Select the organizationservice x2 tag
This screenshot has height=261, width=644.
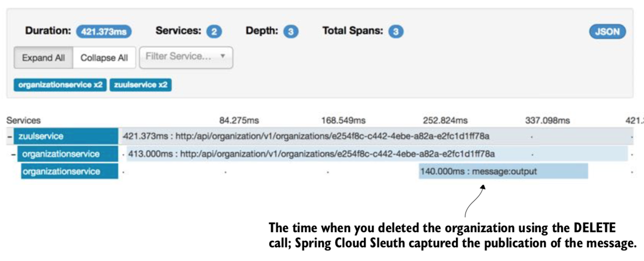point(60,85)
